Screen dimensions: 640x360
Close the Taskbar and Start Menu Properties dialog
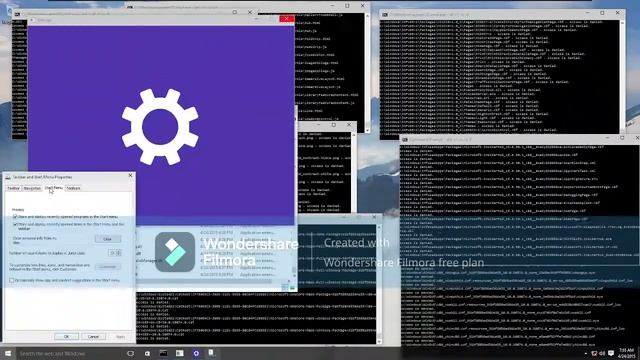click(130, 176)
